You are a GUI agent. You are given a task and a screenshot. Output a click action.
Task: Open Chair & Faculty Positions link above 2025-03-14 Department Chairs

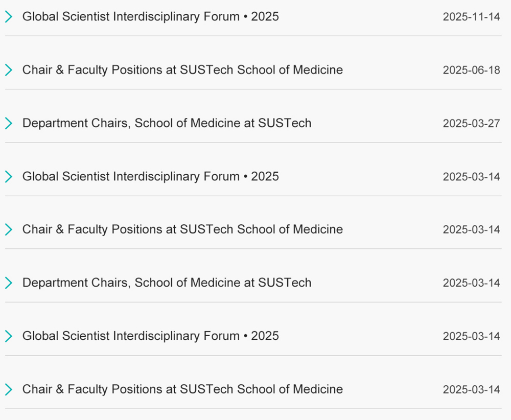click(182, 229)
